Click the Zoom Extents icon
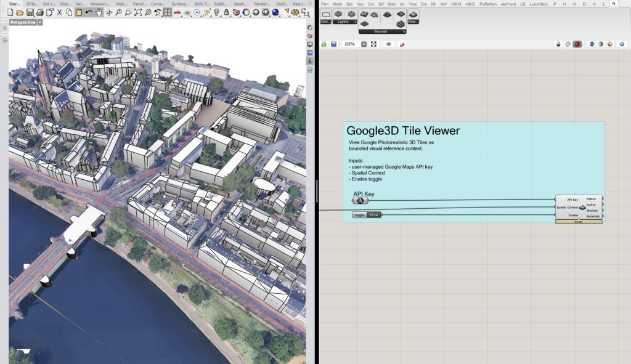Viewport: 631px width, 364px height. click(138, 12)
